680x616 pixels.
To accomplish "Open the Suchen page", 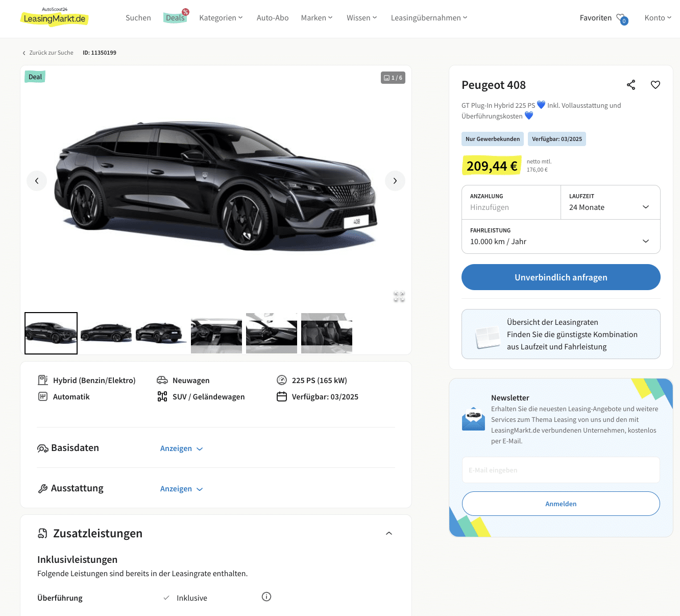I will point(138,18).
